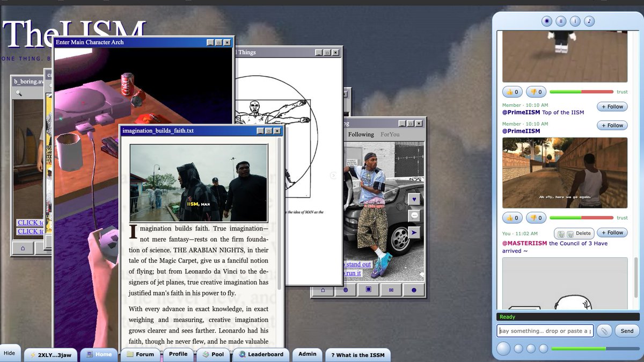Open the Admin taskbar tab
The image size is (644, 362).
pos(308,354)
